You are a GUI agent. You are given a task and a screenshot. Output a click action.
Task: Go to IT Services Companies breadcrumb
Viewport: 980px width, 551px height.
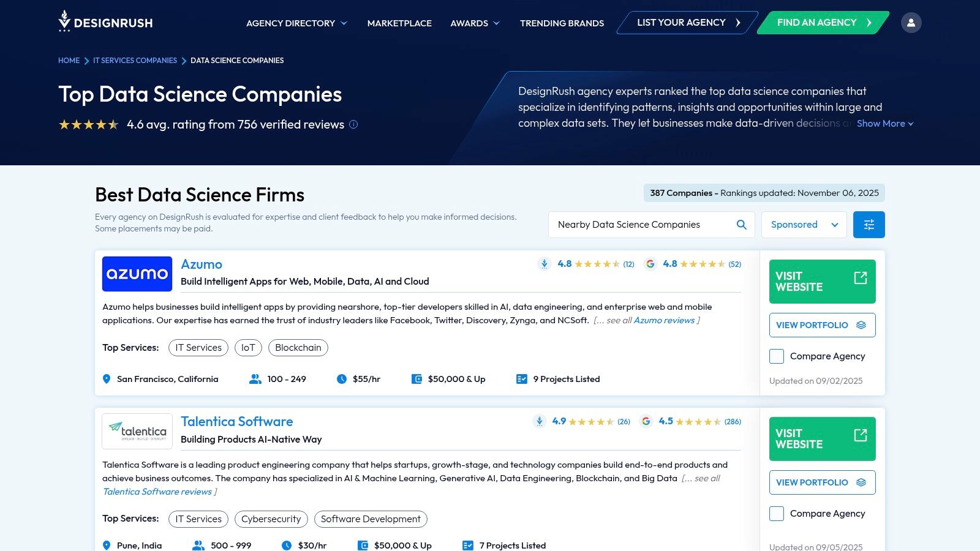click(135, 61)
